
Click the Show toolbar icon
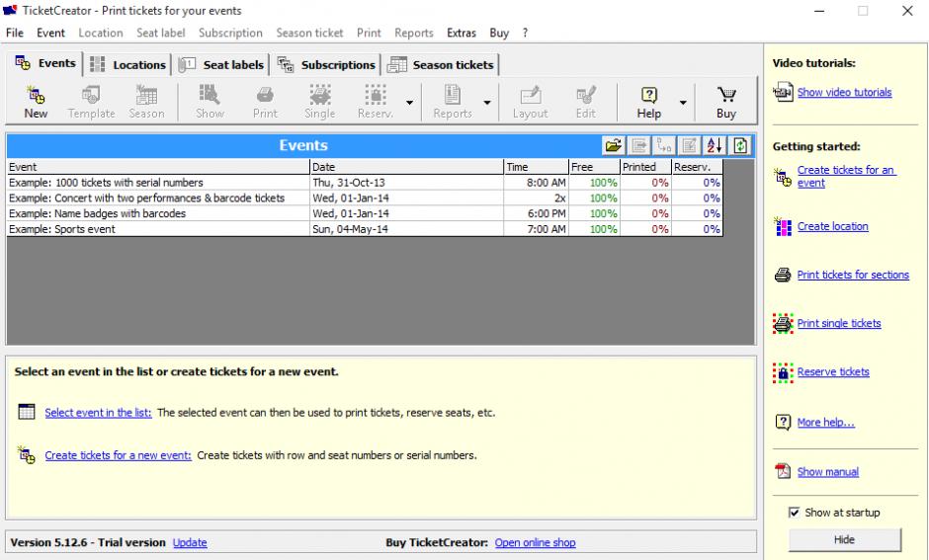pyautogui.click(x=210, y=95)
